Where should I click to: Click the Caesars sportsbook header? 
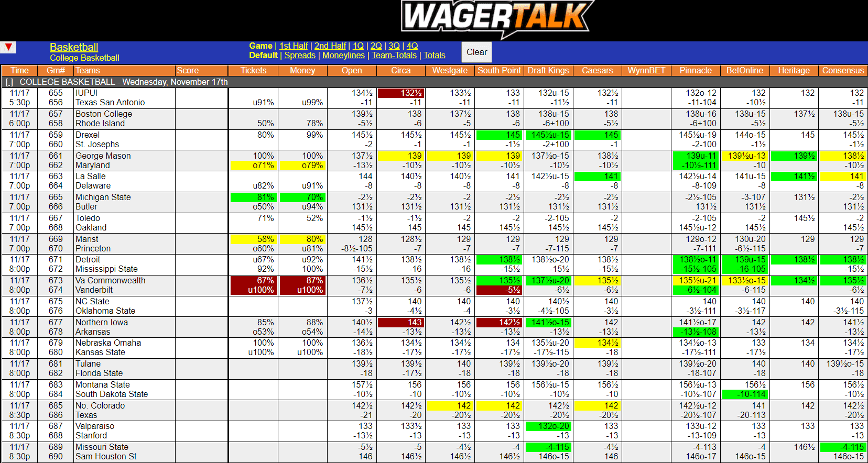pos(597,71)
